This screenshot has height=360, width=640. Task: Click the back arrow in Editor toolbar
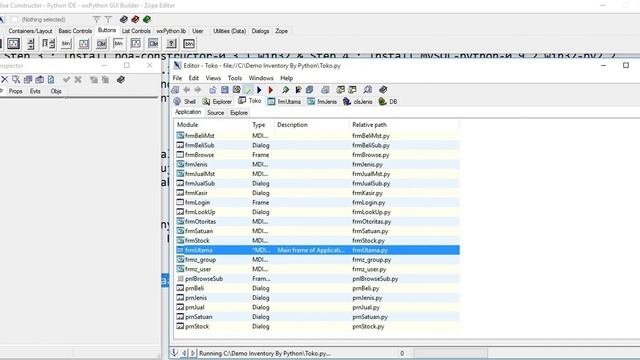point(187,90)
